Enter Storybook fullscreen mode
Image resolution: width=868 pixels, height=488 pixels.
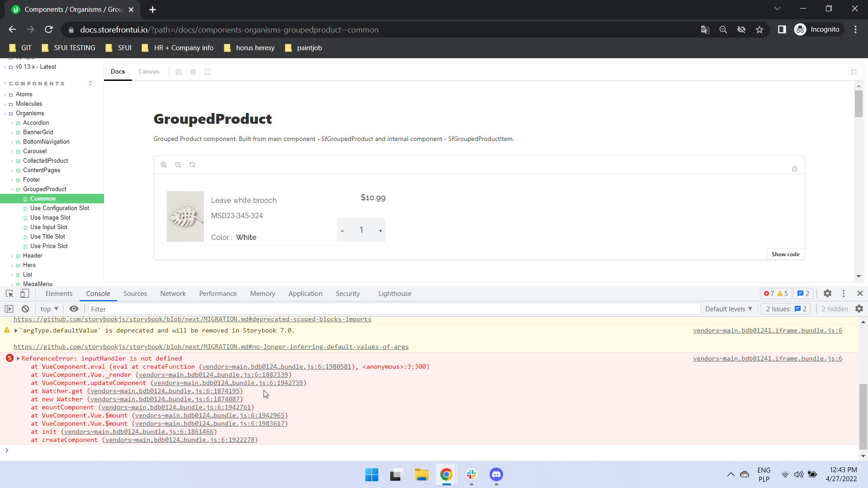(854, 71)
